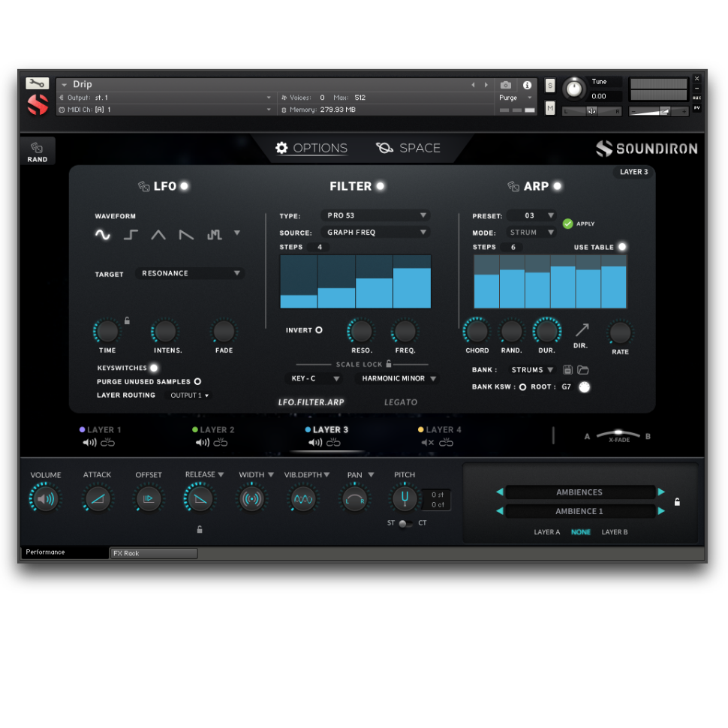Image resolution: width=728 pixels, height=728 pixels.
Task: Select the sine LFO waveform icon
Action: (103, 235)
